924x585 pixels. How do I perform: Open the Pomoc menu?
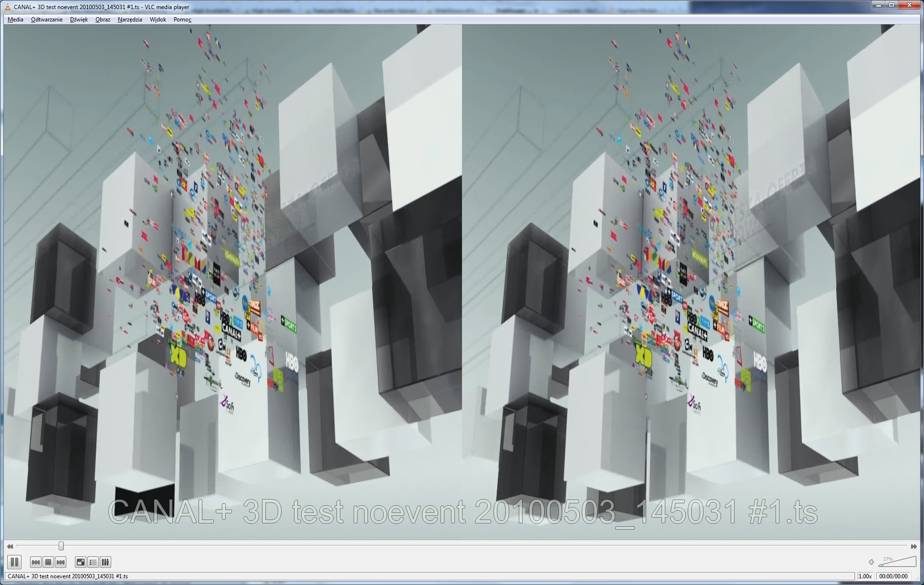pos(182,20)
